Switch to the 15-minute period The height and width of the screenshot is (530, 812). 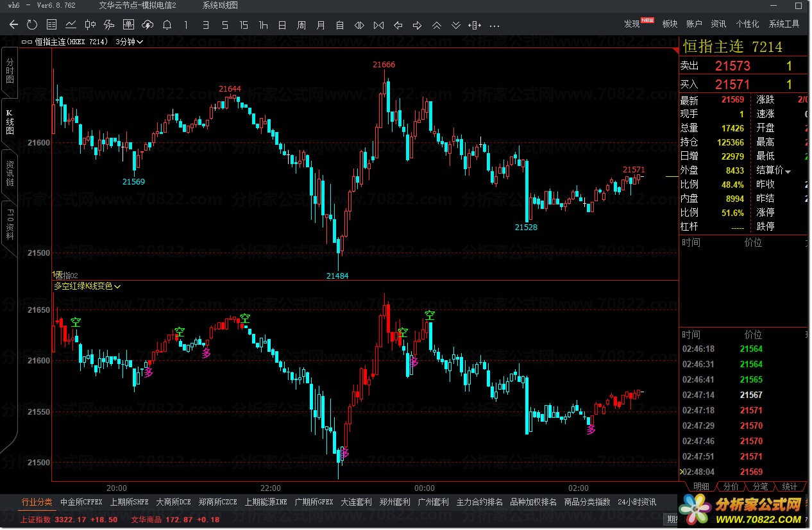(x=244, y=25)
